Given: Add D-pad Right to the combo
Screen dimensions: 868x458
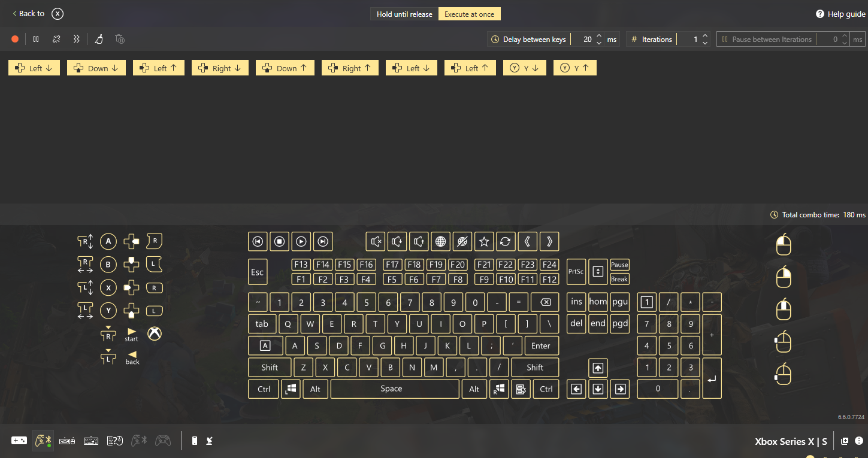Looking at the screenshot, I should (131, 241).
